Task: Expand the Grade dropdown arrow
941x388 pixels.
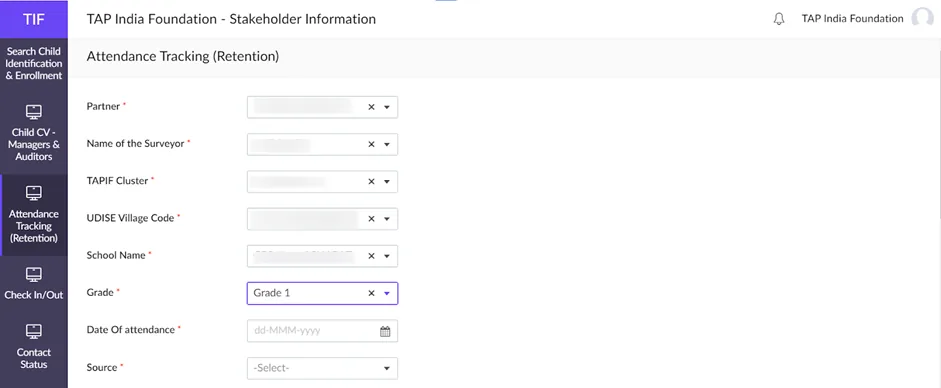Action: [x=386, y=293]
